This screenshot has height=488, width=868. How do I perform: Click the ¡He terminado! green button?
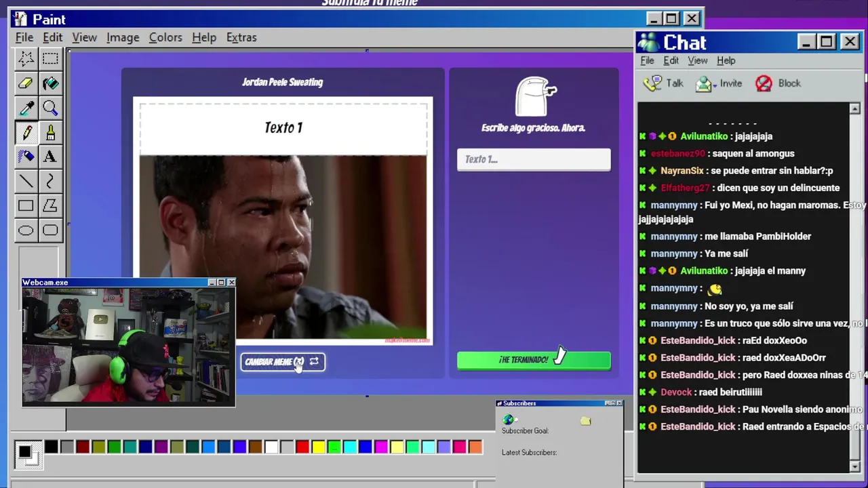(534, 360)
